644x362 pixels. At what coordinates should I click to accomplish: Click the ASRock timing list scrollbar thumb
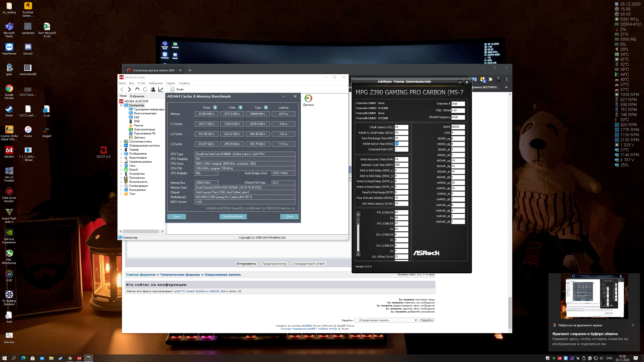point(358,220)
